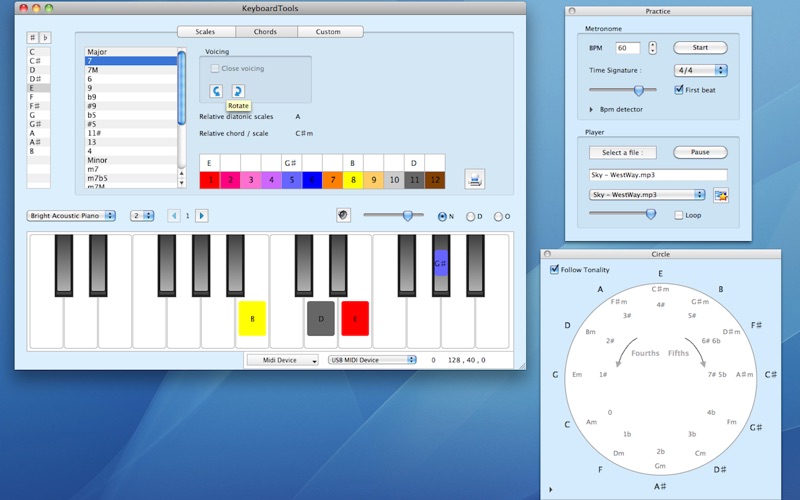Click the brown swatch number 12
The image size is (800, 500).
click(435, 180)
